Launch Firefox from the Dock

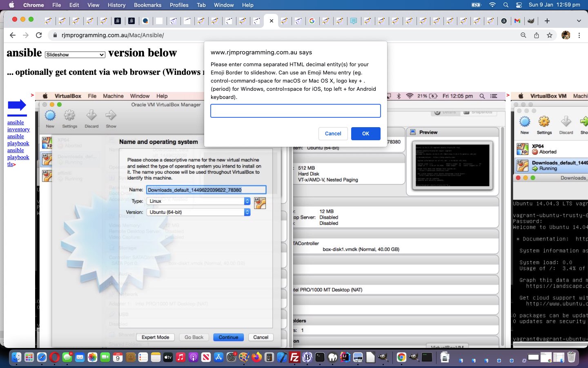coord(256,357)
